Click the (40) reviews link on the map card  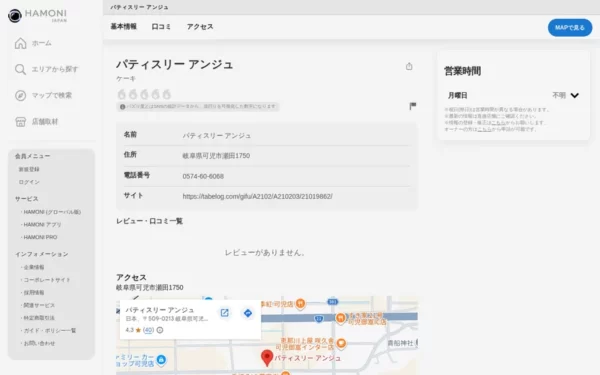(148, 330)
